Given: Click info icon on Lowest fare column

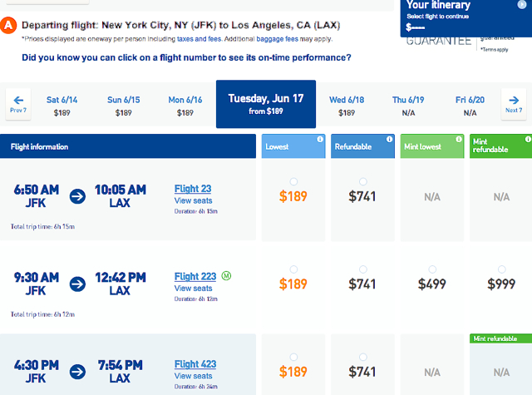Looking at the screenshot, I should pos(320,139).
